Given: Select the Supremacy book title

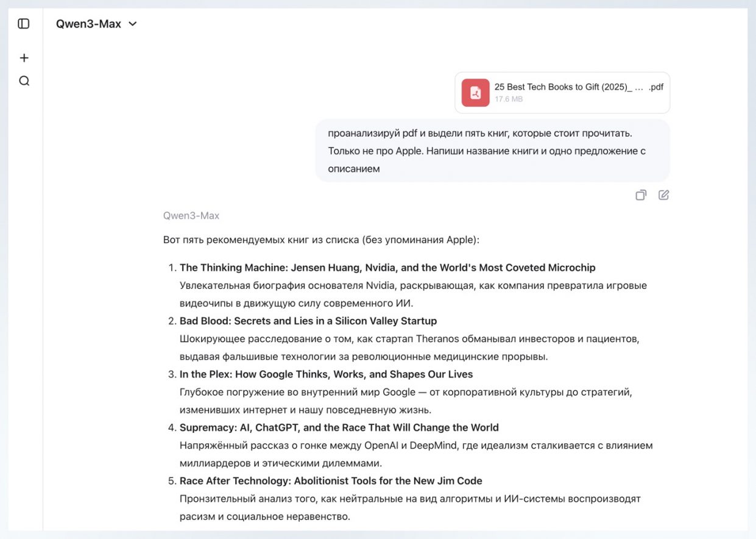Looking at the screenshot, I should 339,427.
